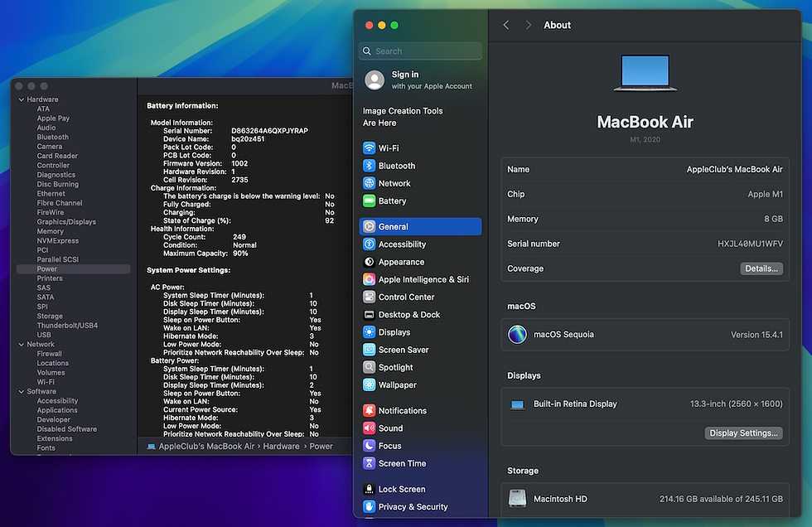The height and width of the screenshot is (527, 812).
Task: Open Apple Intelligence & Siri icon
Action: click(369, 279)
